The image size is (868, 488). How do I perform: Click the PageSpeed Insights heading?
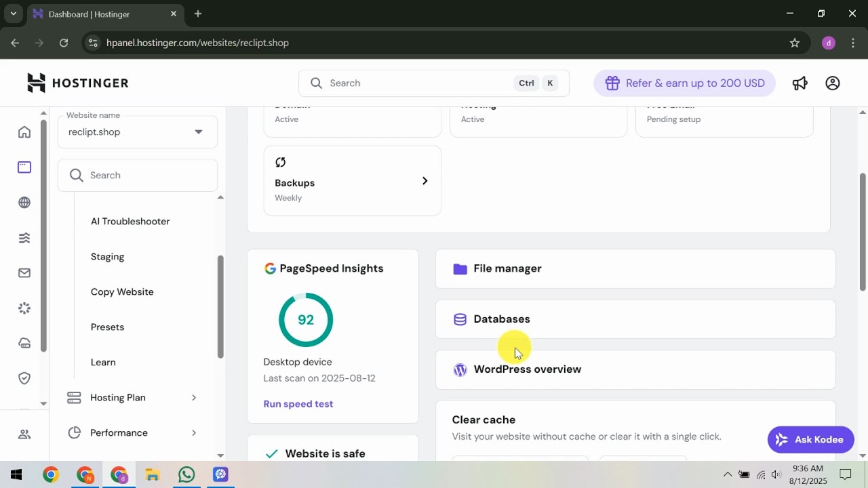tap(332, 268)
